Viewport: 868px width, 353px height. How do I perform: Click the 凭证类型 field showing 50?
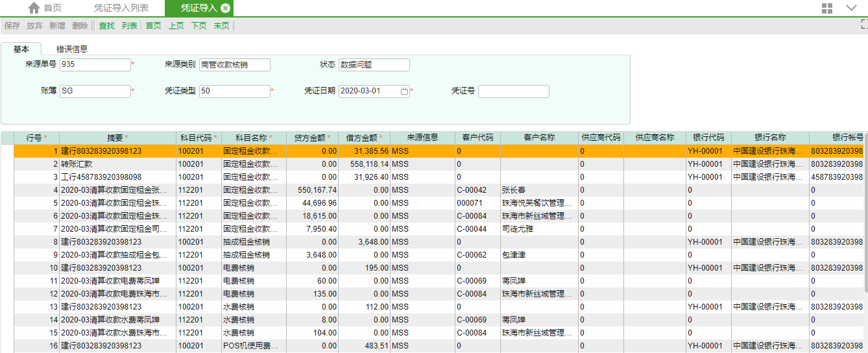coord(234,91)
